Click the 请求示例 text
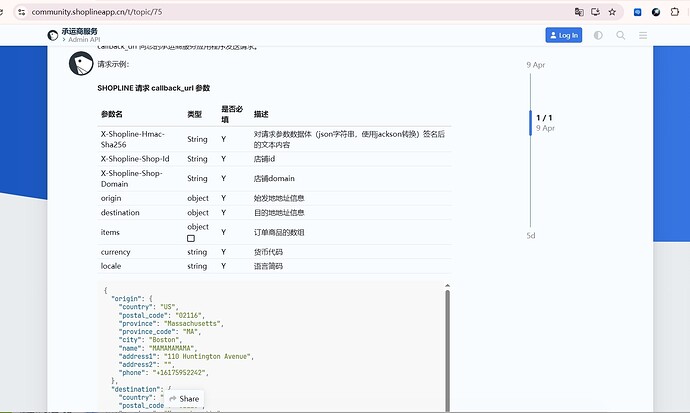The height and width of the screenshot is (413, 690). pos(113,64)
